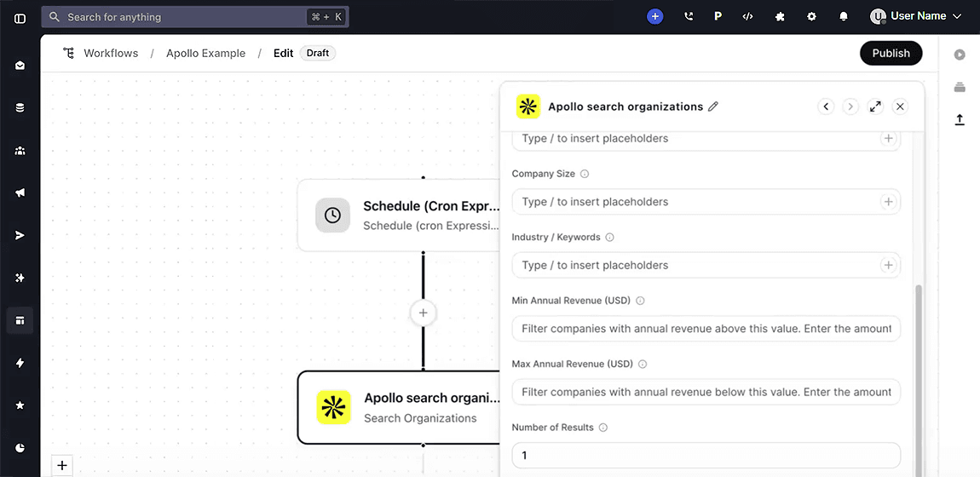The height and width of the screenshot is (477, 980).
Task: Show info tooltip for Company Size
Action: tap(585, 175)
